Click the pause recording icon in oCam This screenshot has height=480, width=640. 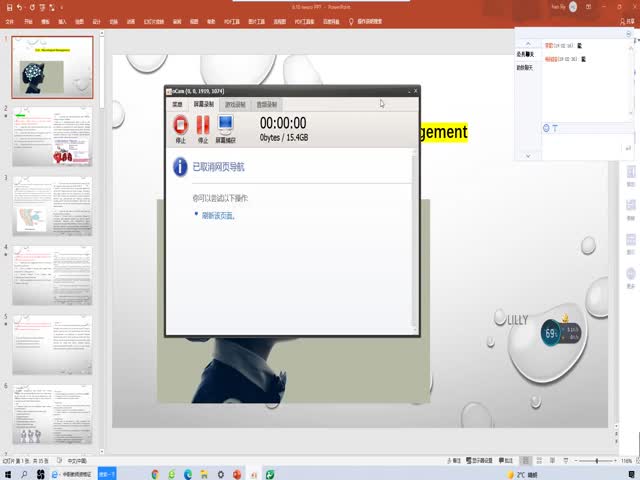(203, 126)
